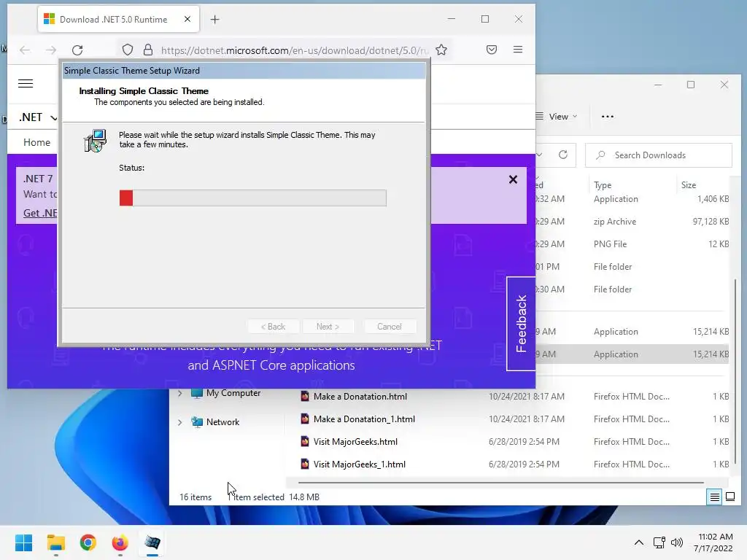This screenshot has width=747, height=560.
Task: Click the Make a Donatation.html file icon
Action: click(x=305, y=396)
